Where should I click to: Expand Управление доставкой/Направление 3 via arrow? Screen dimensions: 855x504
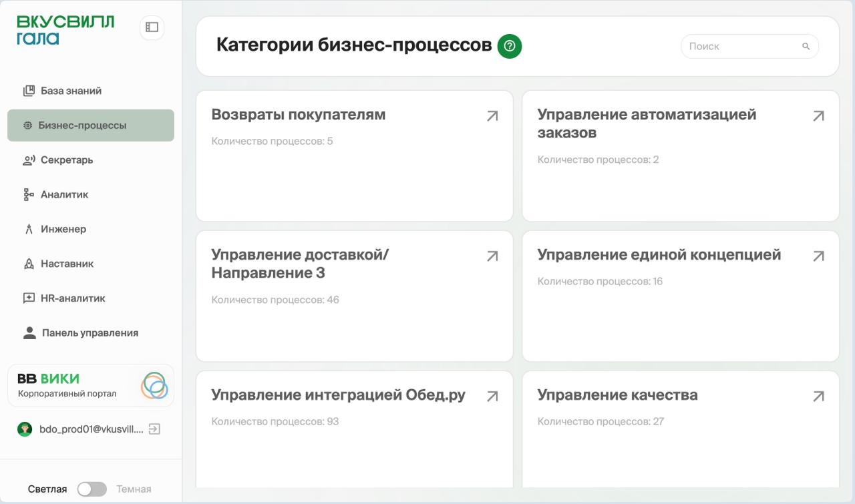click(x=492, y=256)
